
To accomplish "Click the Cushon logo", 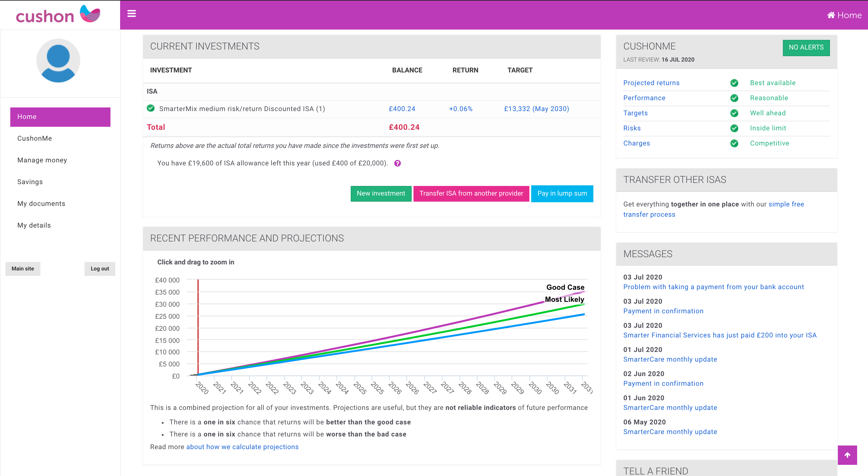I will (58, 14).
